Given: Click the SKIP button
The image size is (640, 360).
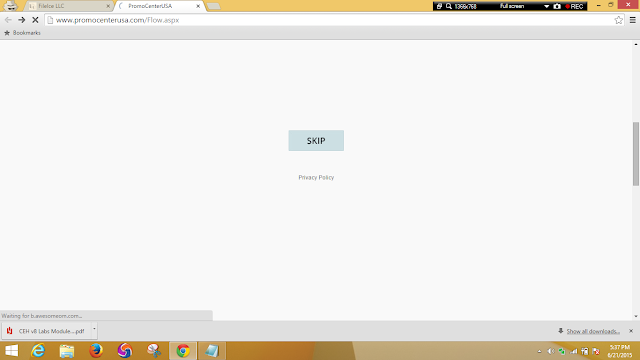Looking at the screenshot, I should pos(316,140).
